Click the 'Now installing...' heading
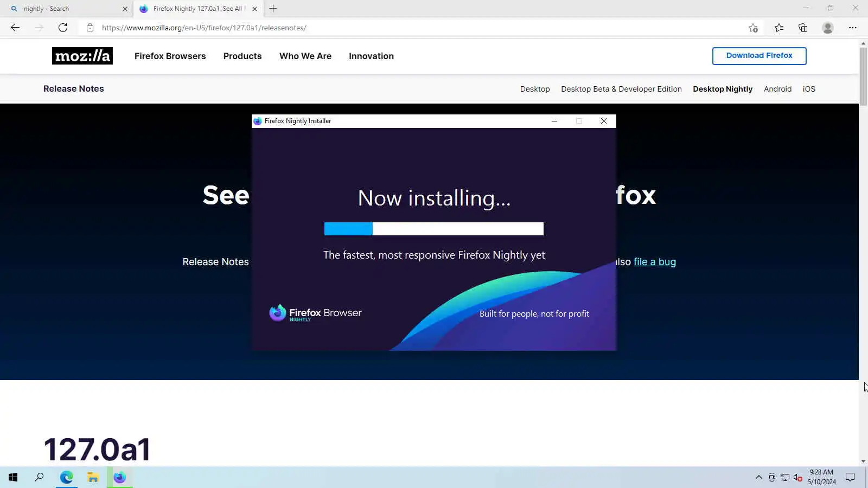Image resolution: width=868 pixels, height=488 pixels. tap(434, 198)
